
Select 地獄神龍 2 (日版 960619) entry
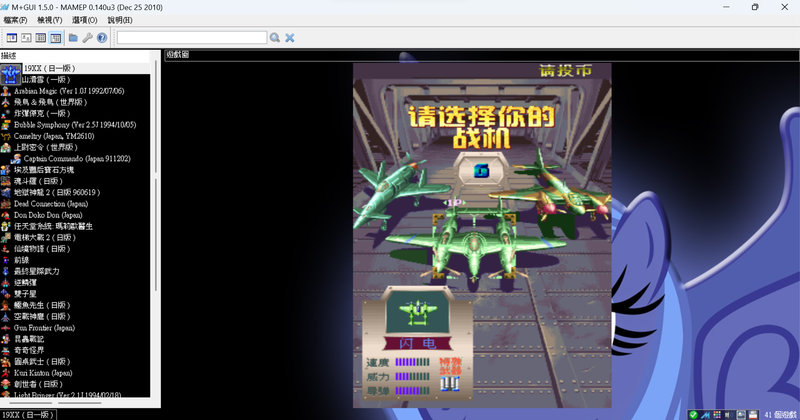point(57,192)
